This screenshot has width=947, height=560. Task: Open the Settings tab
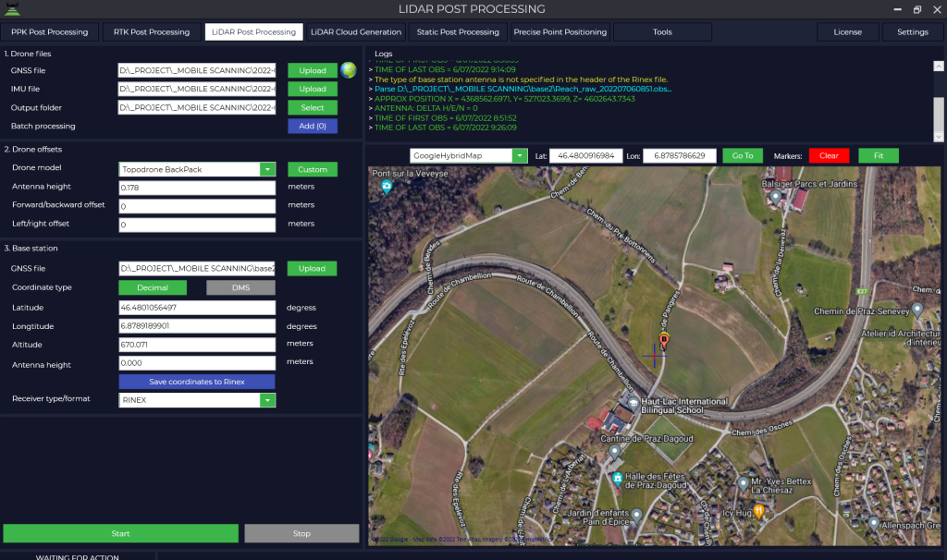(913, 32)
